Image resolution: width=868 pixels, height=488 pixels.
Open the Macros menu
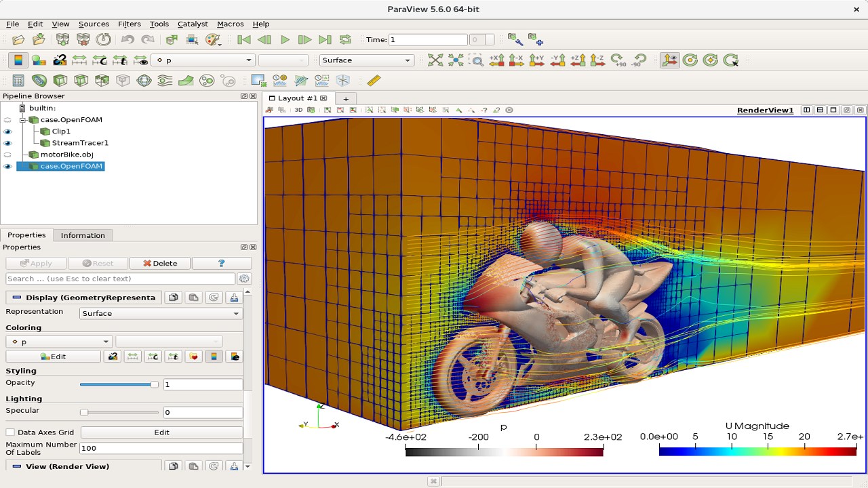click(231, 24)
